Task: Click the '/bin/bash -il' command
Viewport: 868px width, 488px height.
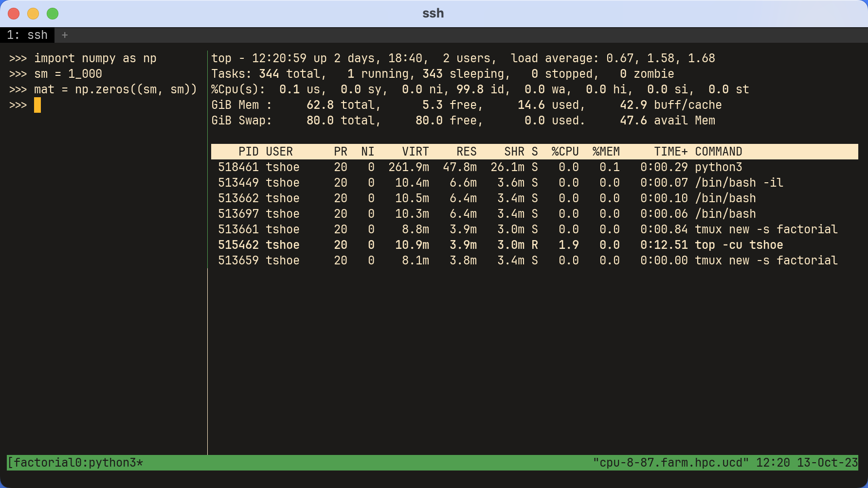Action: (x=739, y=183)
